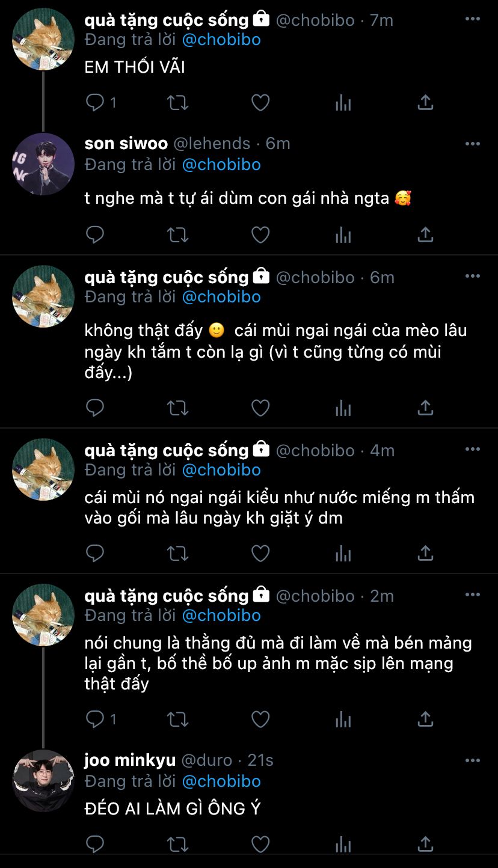498x868 pixels.
Task: View analytics for son siwoo's tweet
Action: (343, 235)
